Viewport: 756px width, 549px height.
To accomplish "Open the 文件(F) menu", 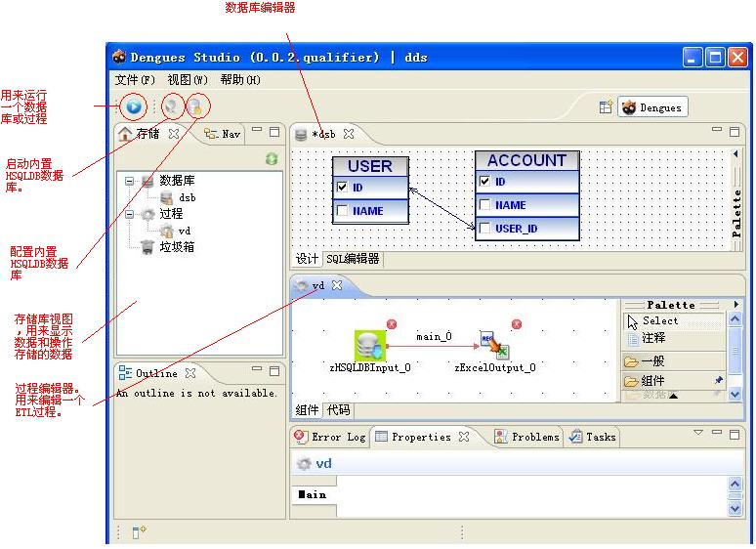I will (x=135, y=79).
